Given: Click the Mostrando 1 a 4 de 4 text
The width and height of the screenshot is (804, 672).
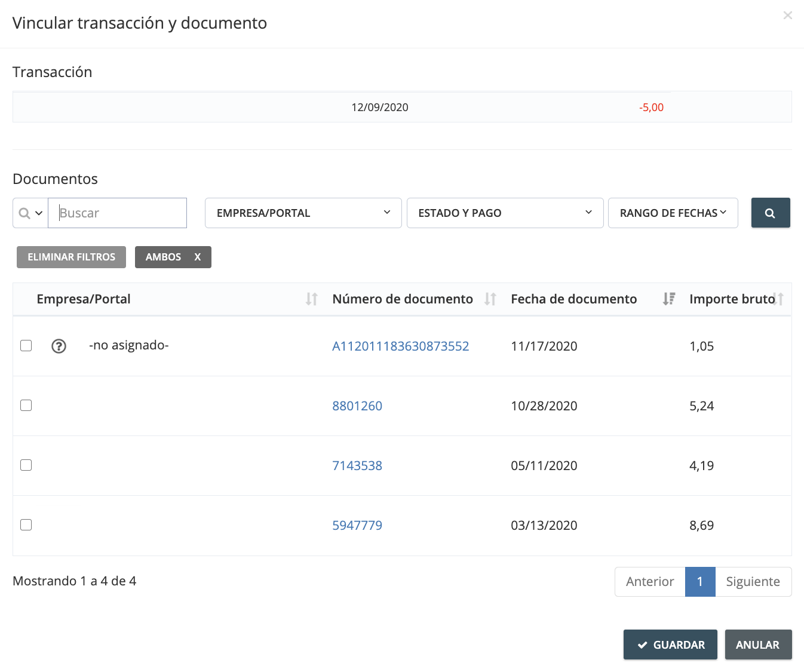Looking at the screenshot, I should pyautogui.click(x=75, y=581).
